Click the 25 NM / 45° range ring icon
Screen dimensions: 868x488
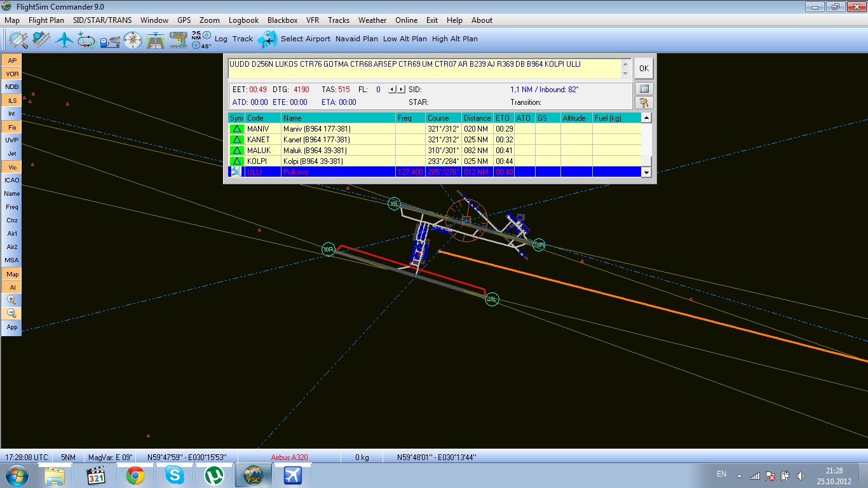(201, 39)
